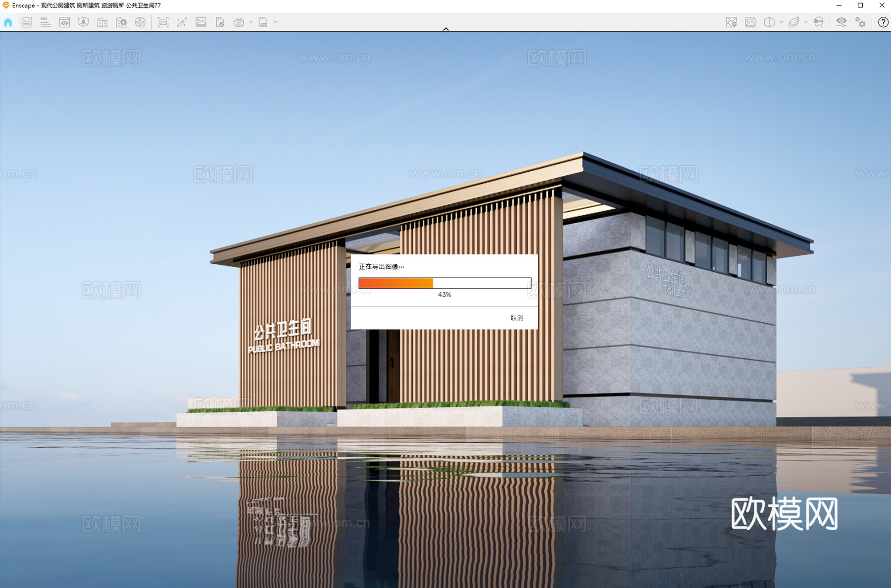
Task: Click the screenshot capture icon
Action: [x=163, y=22]
